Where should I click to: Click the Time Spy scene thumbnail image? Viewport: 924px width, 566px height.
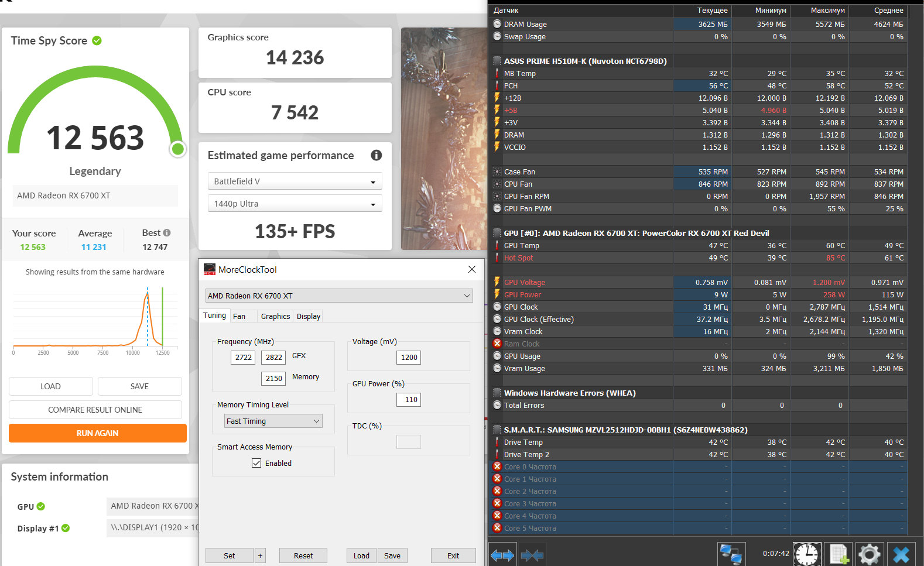[x=444, y=139]
